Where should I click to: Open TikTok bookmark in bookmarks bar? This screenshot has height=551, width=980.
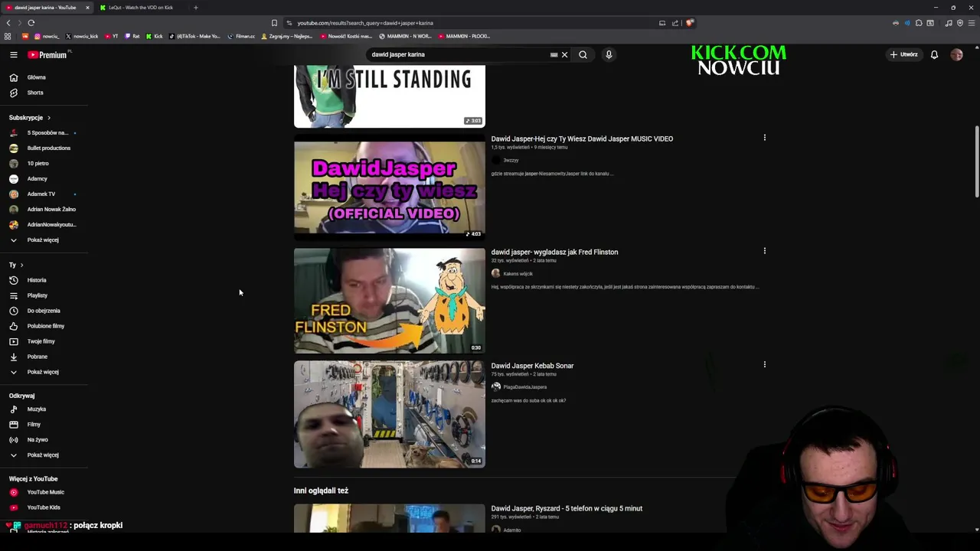click(194, 36)
